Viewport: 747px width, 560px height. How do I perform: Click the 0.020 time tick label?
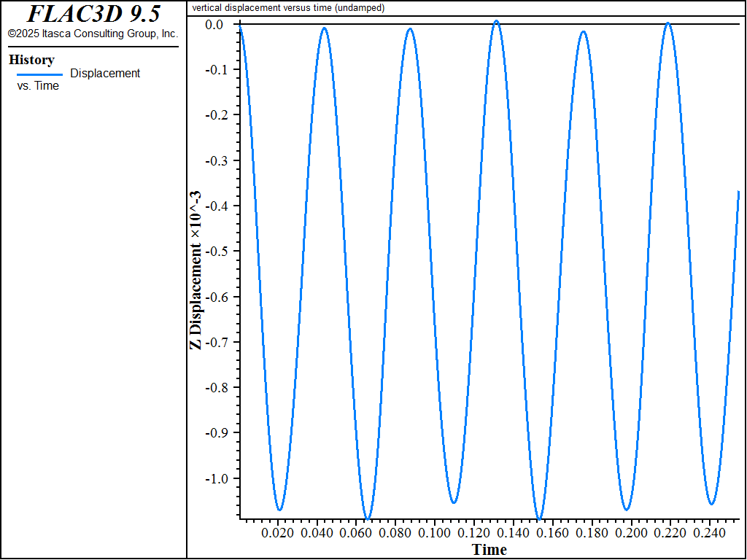pyautogui.click(x=278, y=532)
